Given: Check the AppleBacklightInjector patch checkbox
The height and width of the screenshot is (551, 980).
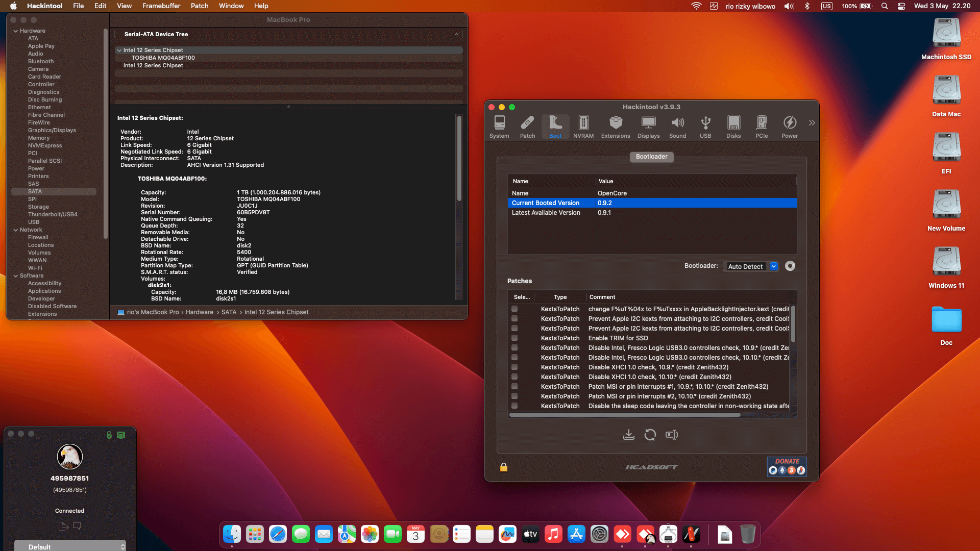Looking at the screenshot, I should pyautogui.click(x=514, y=309).
